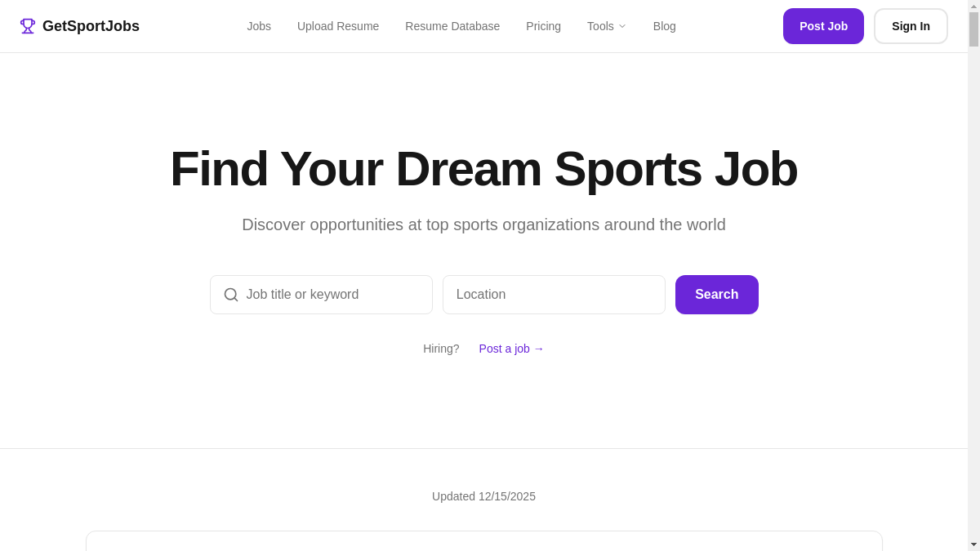Image resolution: width=980 pixels, height=551 pixels.
Task: Open Upload Resume in the navigation
Action: 338,26
